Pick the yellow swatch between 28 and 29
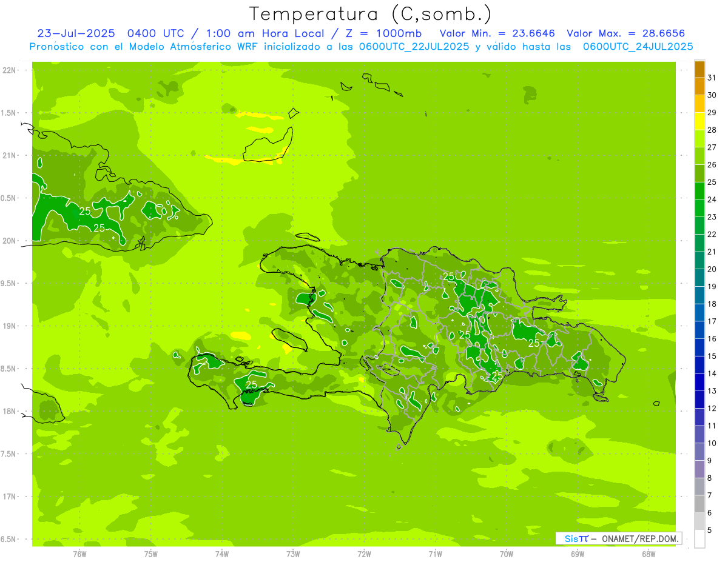The height and width of the screenshot is (562, 728). coord(699,121)
